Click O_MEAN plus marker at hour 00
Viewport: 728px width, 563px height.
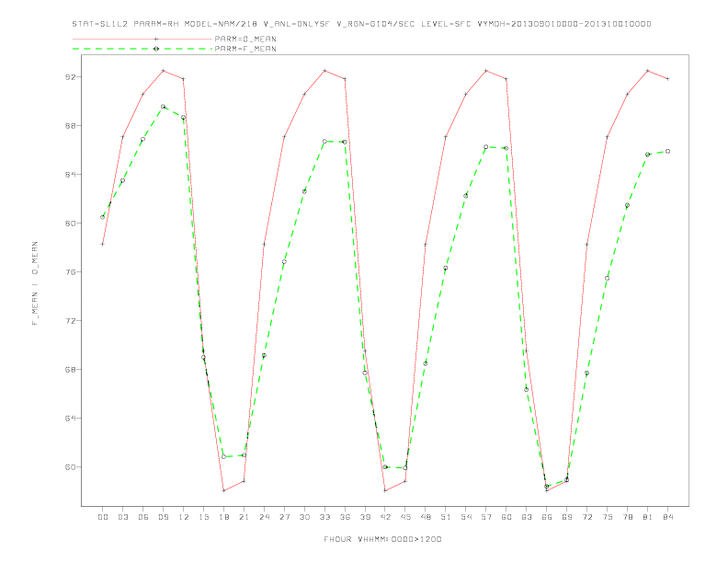point(103,244)
